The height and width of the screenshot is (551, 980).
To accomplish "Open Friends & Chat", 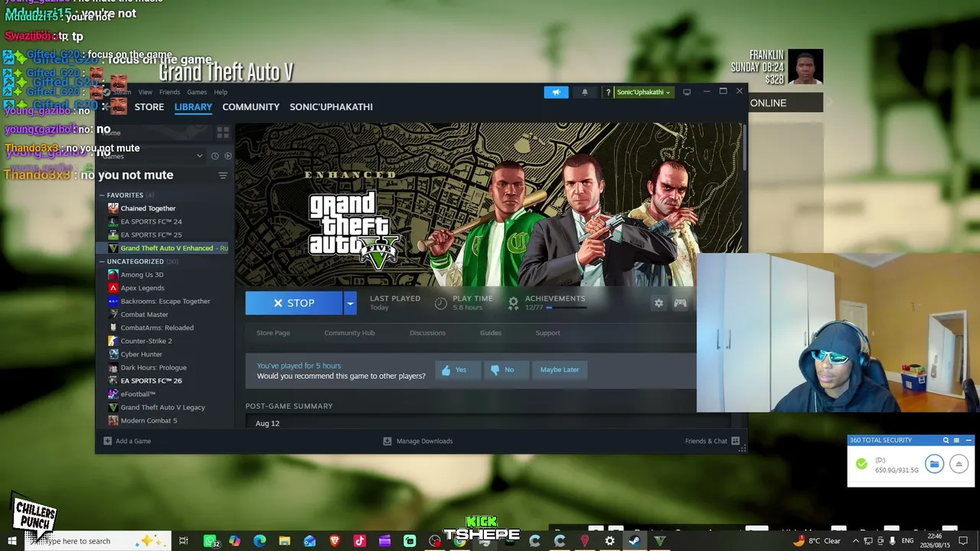I will click(x=712, y=441).
